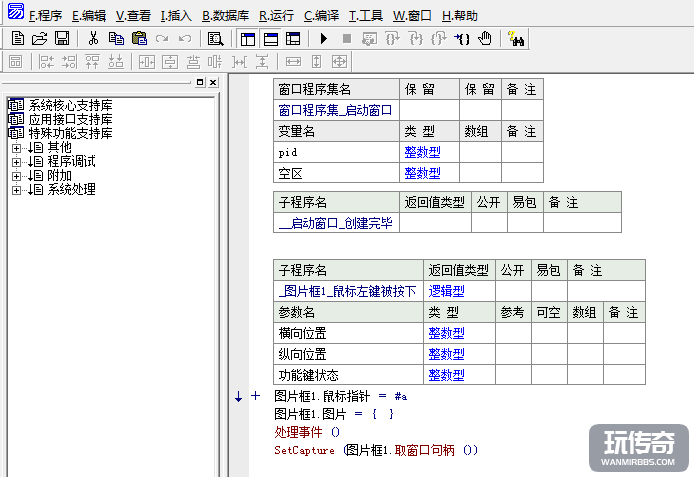Toggle the combined panel layout button

click(x=293, y=39)
